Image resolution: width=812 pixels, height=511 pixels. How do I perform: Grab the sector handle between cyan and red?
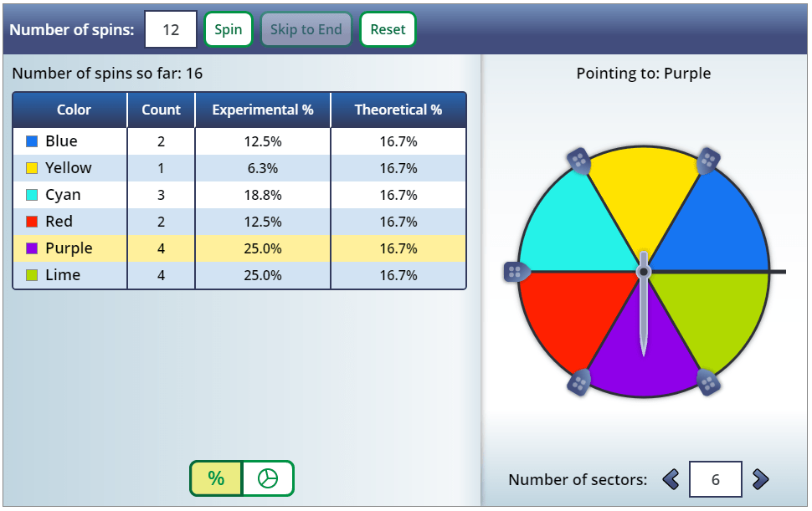coord(516,272)
